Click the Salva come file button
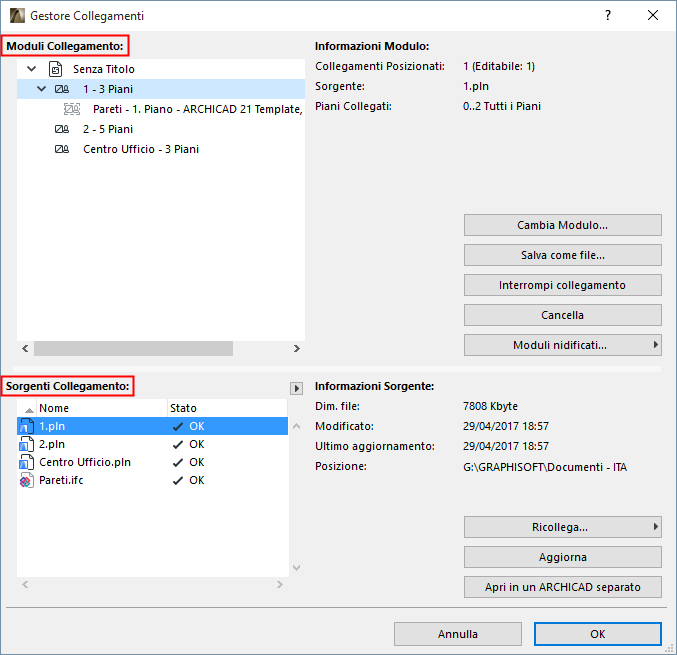Screen dimensions: 677x655 click(563, 255)
